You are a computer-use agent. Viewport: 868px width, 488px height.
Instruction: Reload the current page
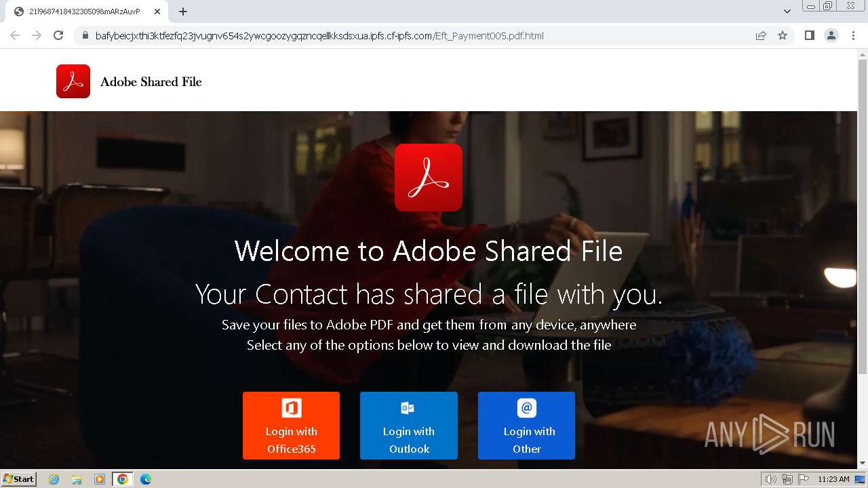(58, 35)
